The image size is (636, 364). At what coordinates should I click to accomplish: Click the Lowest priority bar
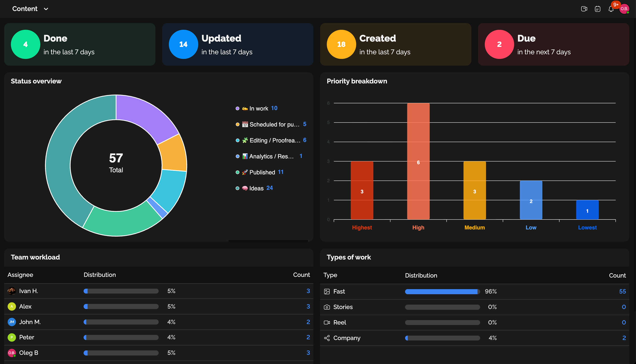(x=587, y=210)
